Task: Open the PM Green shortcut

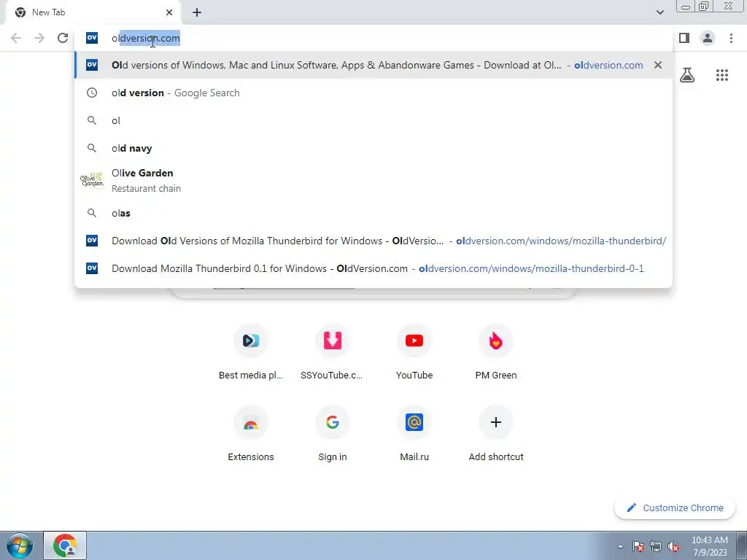Action: pos(495,351)
